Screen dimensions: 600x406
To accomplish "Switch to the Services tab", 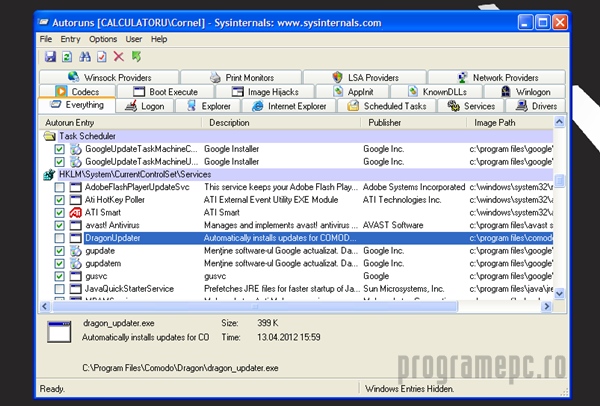I will pos(471,106).
